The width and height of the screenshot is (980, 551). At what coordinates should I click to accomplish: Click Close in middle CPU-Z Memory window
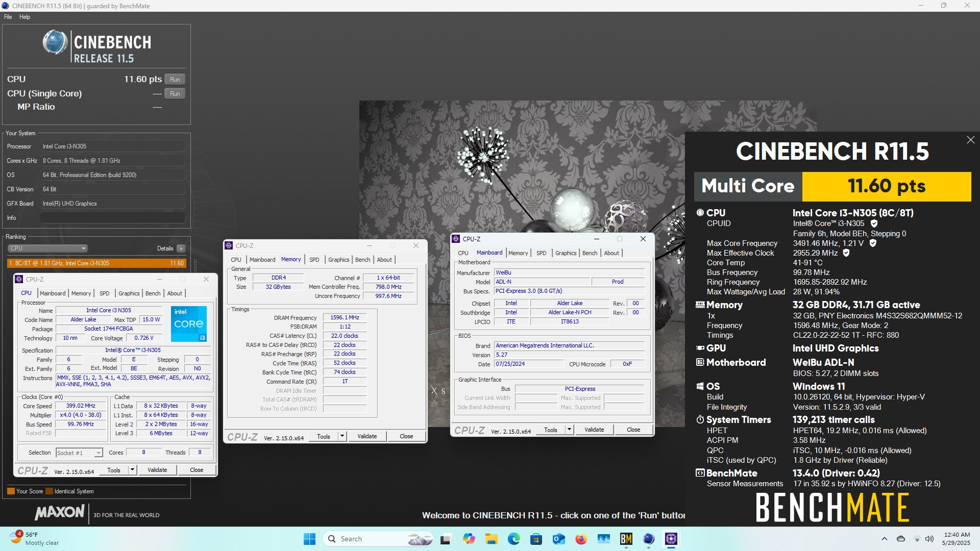pos(406,437)
